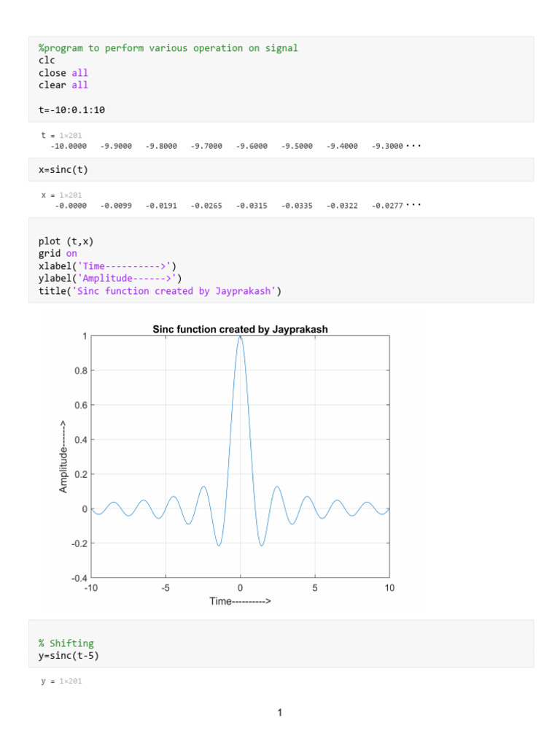The image size is (560, 747).
Task: Expand the ellipsis after x output values
Action: tap(413, 205)
